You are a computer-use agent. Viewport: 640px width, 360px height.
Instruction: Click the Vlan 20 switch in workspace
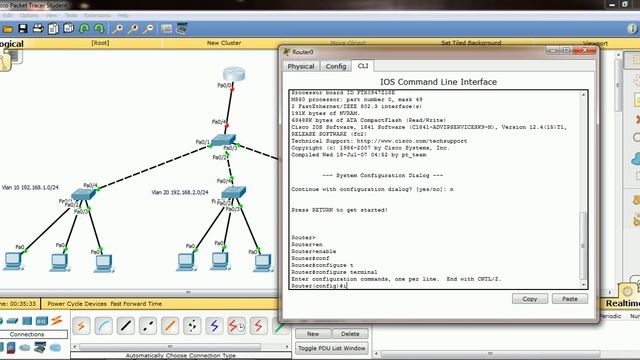pos(234,191)
